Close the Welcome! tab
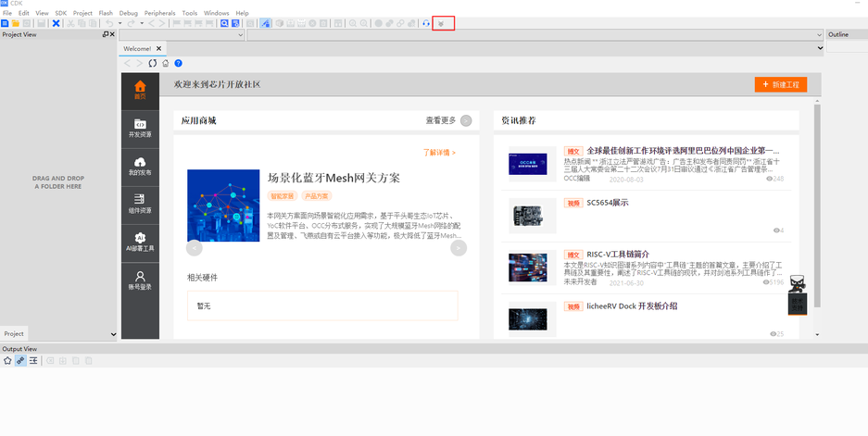868x436 pixels. tap(159, 49)
